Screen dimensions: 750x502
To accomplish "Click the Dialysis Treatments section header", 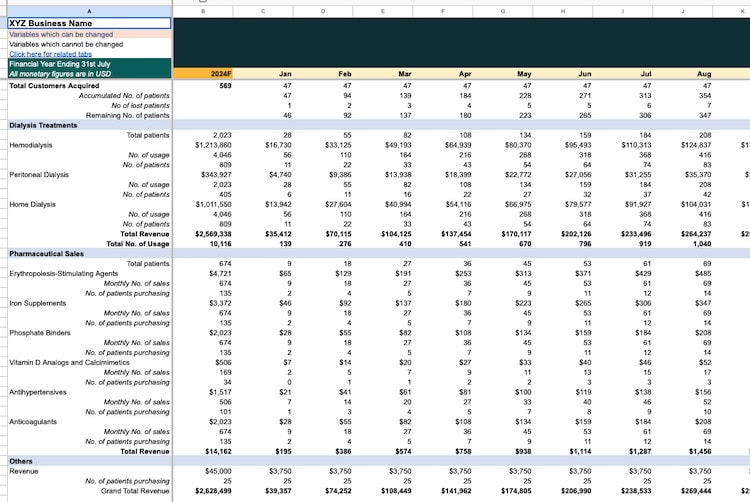I will point(43,125).
